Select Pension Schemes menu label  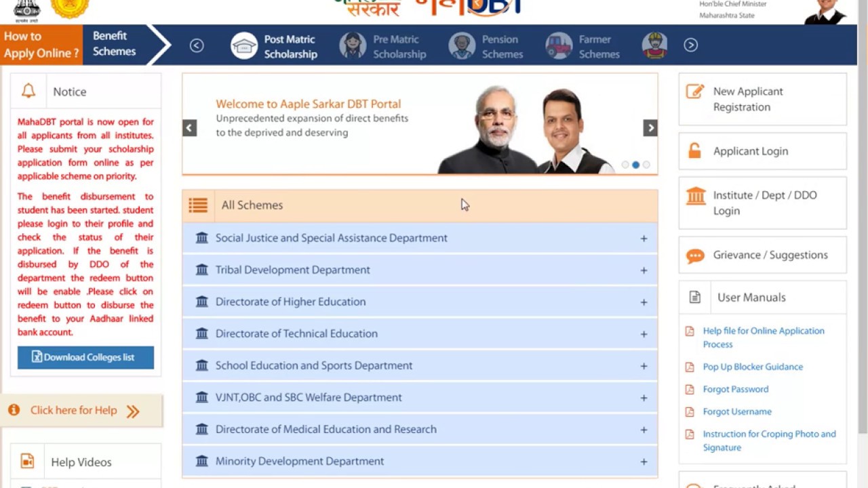click(502, 47)
